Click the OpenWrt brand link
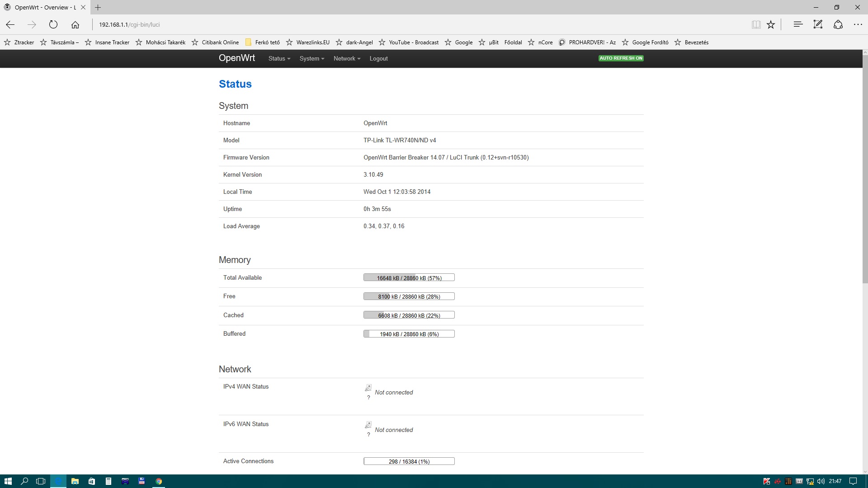The width and height of the screenshot is (868, 488). coord(236,58)
